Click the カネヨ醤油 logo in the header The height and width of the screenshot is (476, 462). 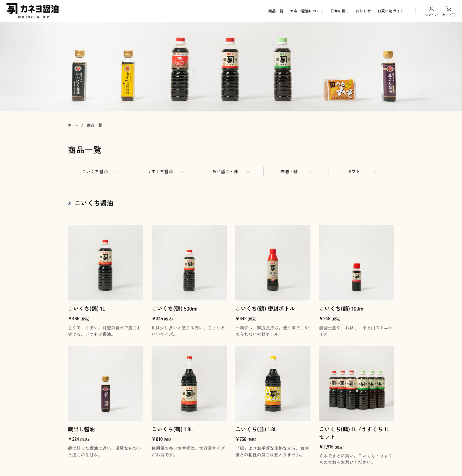[32, 11]
